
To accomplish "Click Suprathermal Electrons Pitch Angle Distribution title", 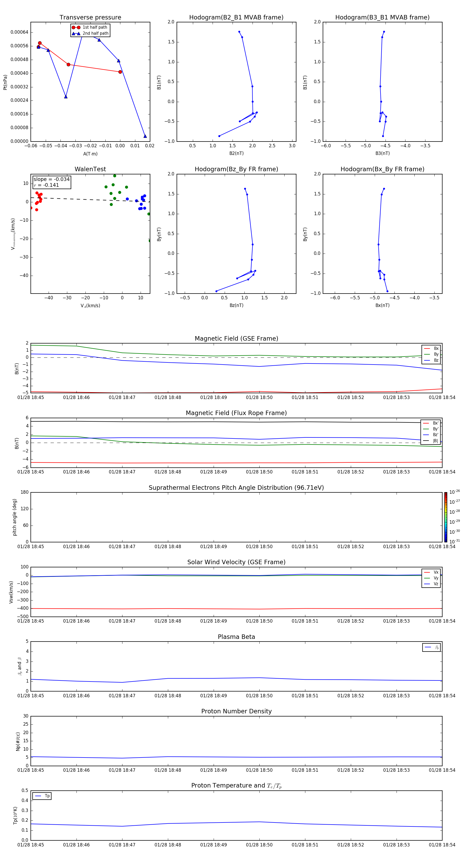I will pos(236,488).
